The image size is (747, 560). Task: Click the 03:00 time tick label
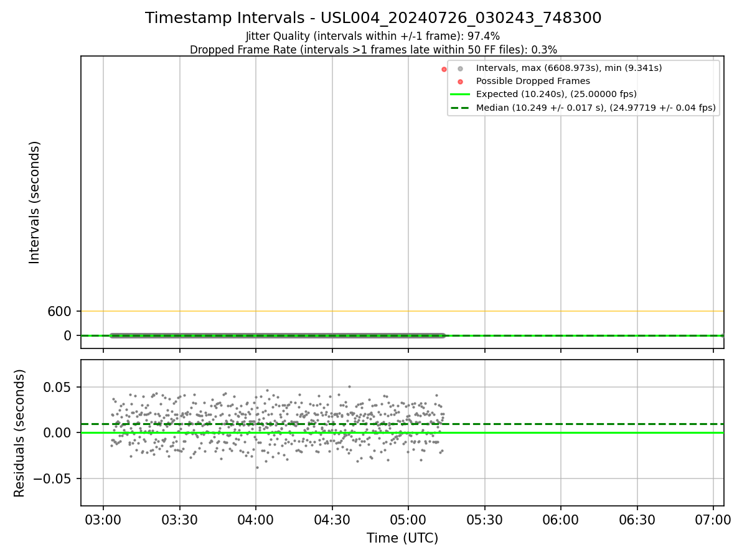pos(103,520)
